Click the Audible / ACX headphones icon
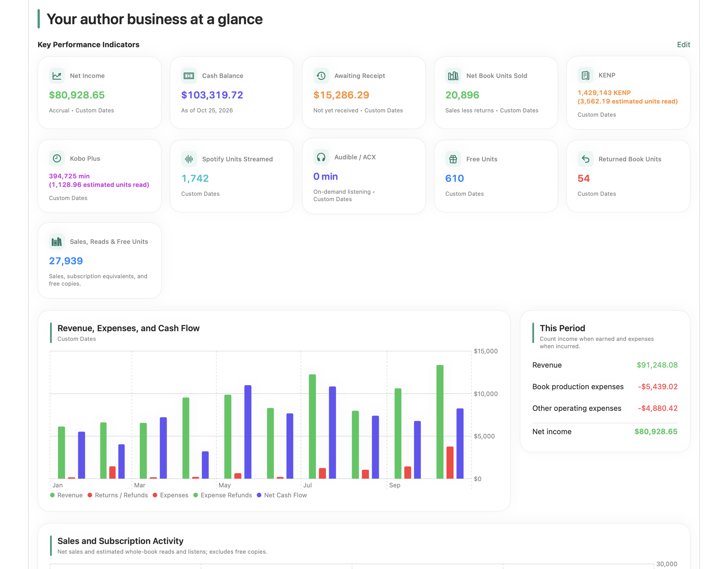This screenshot has height=569, width=728. tap(321, 157)
